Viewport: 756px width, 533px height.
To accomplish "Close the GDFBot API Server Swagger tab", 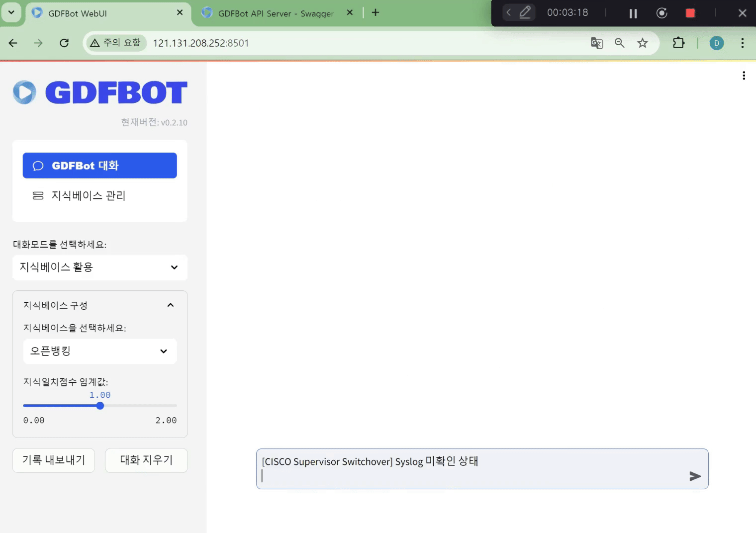I will (350, 12).
